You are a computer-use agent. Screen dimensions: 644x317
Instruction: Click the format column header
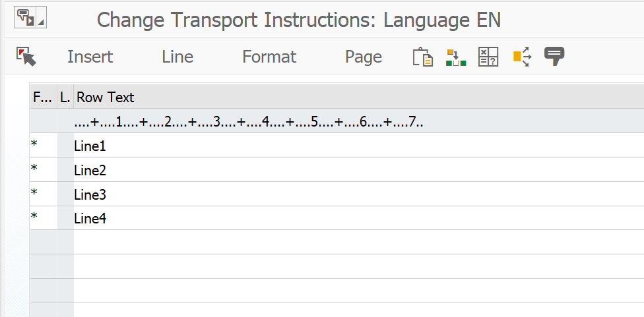[x=42, y=98]
